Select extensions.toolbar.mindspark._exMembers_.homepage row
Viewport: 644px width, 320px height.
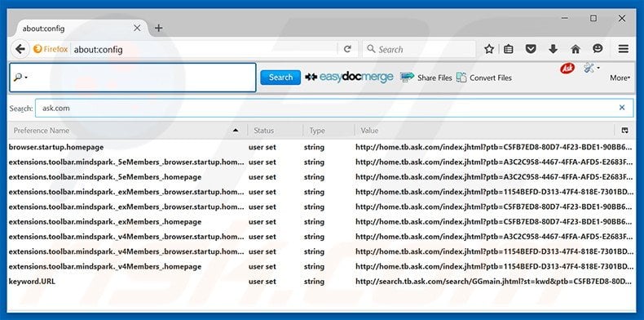(321, 222)
